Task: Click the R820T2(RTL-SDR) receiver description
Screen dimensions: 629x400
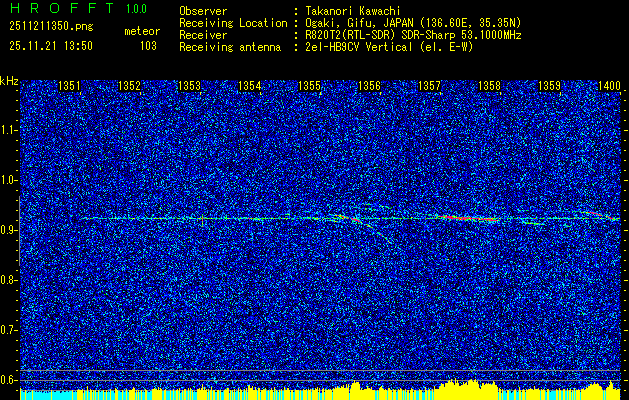Action: [413, 35]
